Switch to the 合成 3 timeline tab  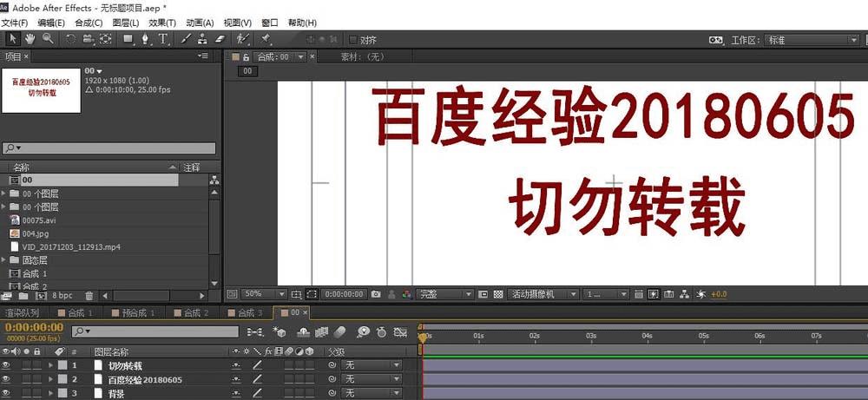tap(246, 313)
